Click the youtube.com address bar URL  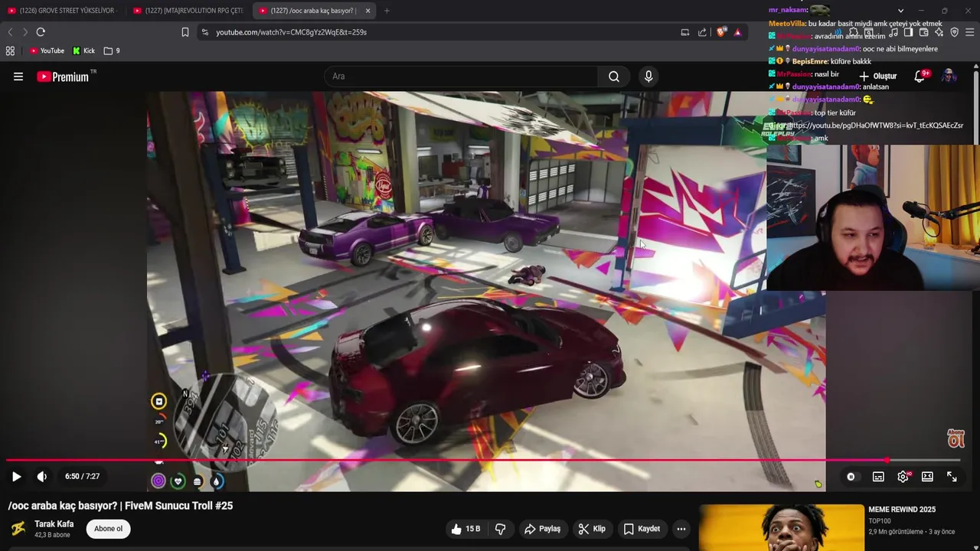click(x=291, y=32)
